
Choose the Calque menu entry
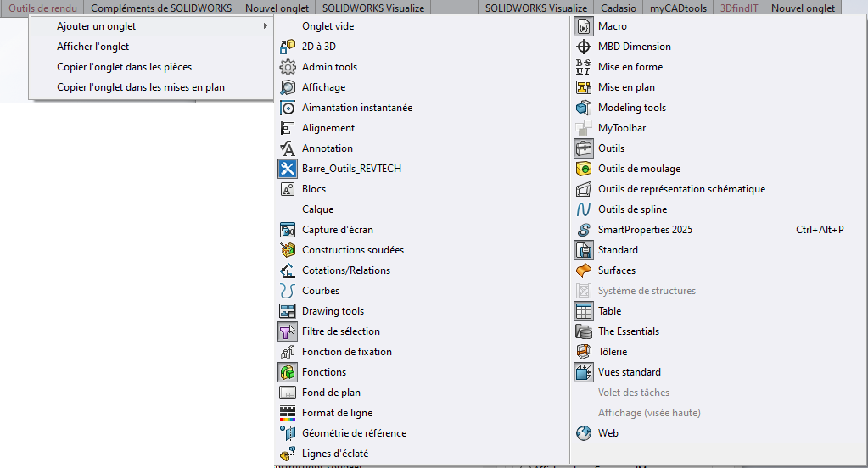point(317,209)
